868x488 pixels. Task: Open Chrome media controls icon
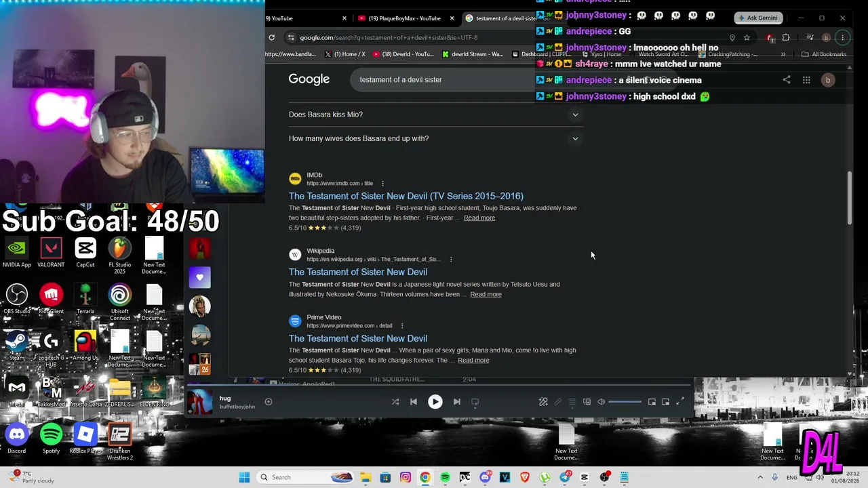point(810,37)
